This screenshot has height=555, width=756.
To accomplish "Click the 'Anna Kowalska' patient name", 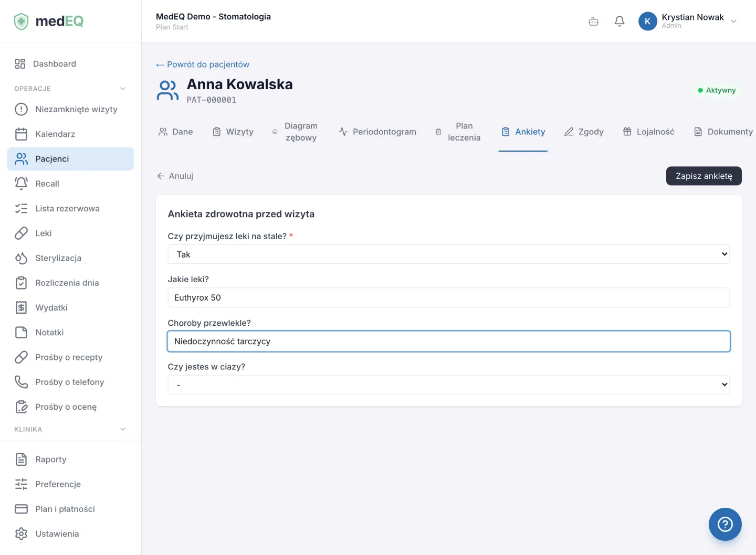I will coord(240,84).
